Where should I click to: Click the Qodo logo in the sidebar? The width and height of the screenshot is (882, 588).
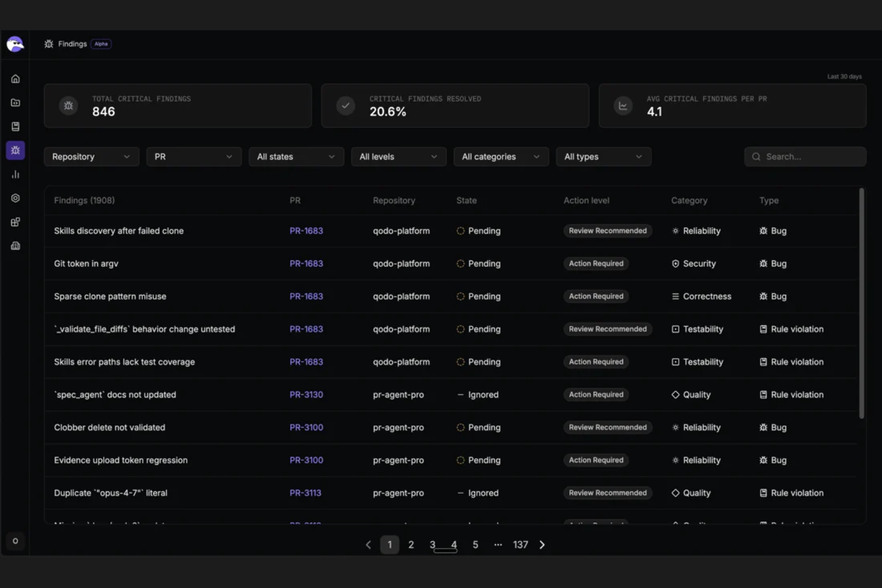click(15, 44)
